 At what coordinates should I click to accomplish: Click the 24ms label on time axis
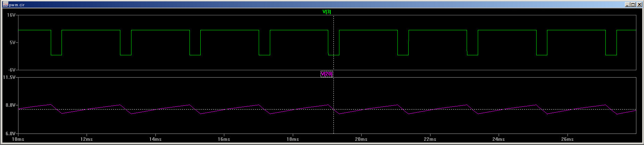click(498, 139)
